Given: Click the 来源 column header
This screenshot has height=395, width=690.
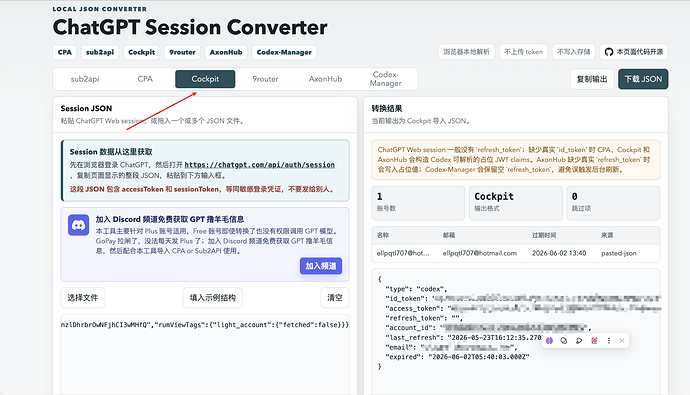Looking at the screenshot, I should (x=607, y=235).
